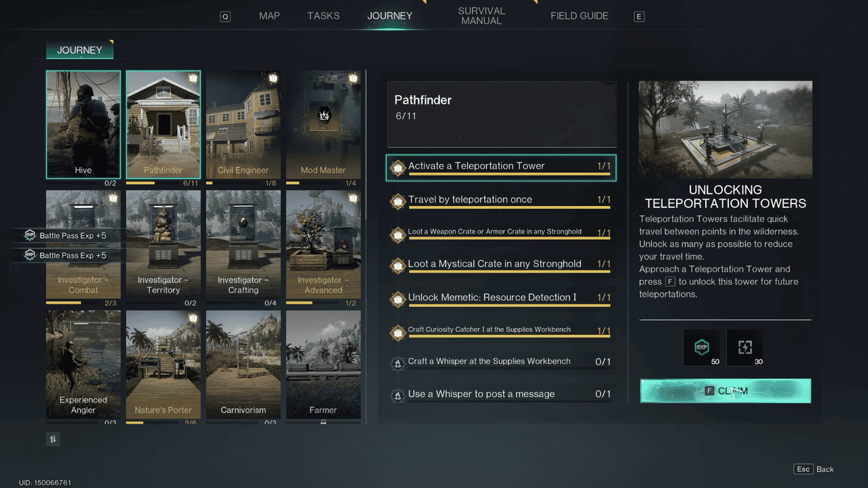
Task: Select 'Use a Whisper to post a message'
Action: pyautogui.click(x=501, y=395)
